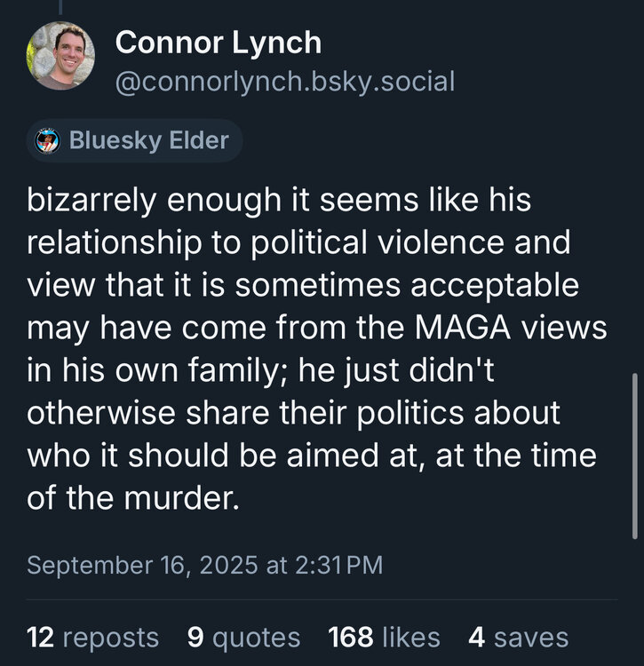Open Connor Lynch's profile avatar
The width and height of the screenshot is (644, 666).
[61, 56]
